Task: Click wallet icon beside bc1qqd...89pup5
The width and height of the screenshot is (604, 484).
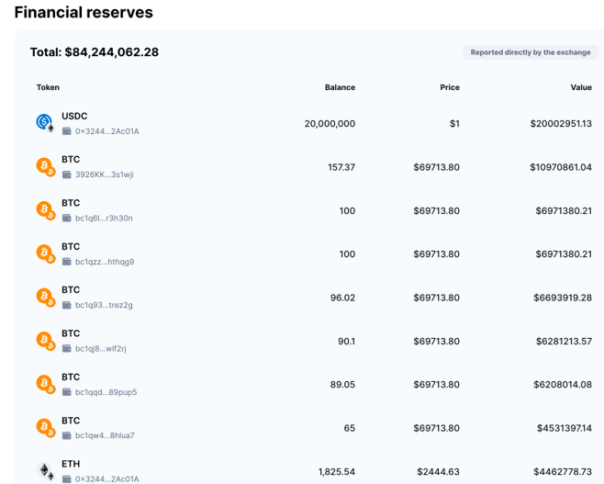Action: pyautogui.click(x=67, y=392)
